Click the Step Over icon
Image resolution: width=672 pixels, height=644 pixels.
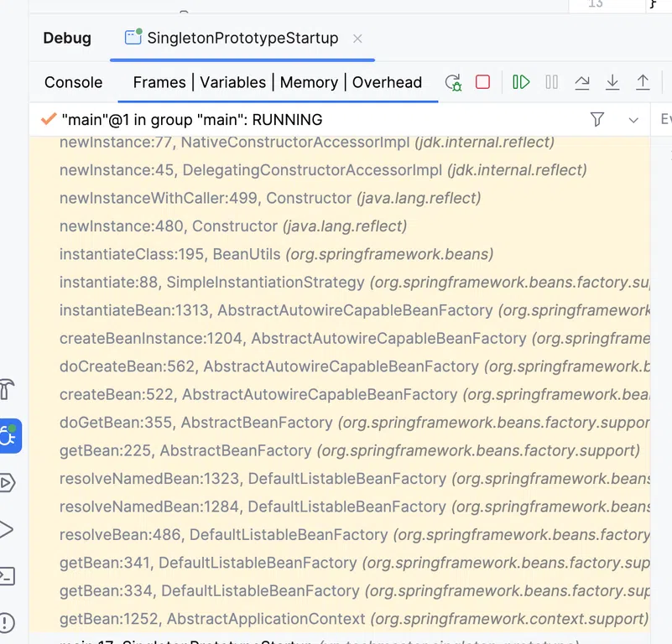point(581,82)
